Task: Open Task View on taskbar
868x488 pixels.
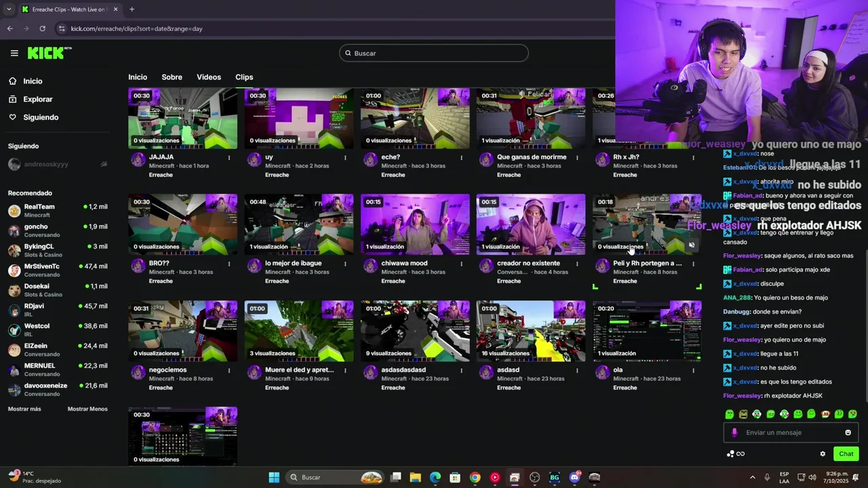Action: pyautogui.click(x=396, y=477)
